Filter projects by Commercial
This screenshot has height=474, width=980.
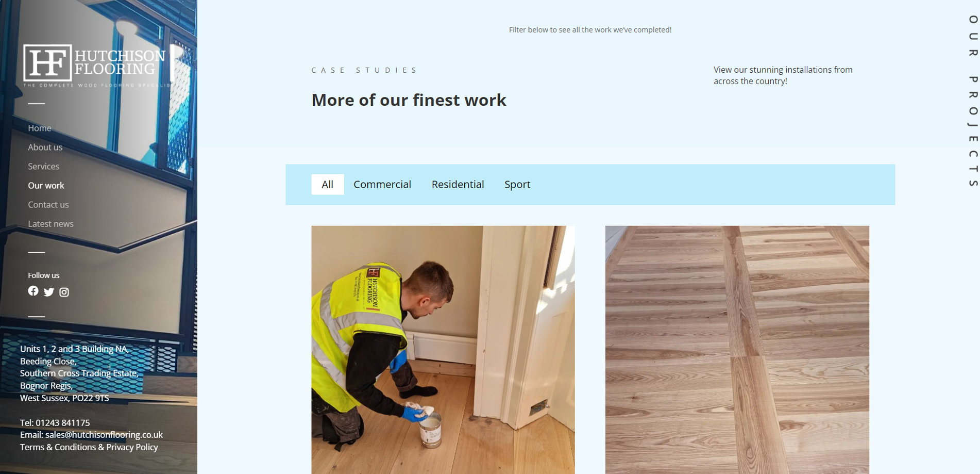382,184
